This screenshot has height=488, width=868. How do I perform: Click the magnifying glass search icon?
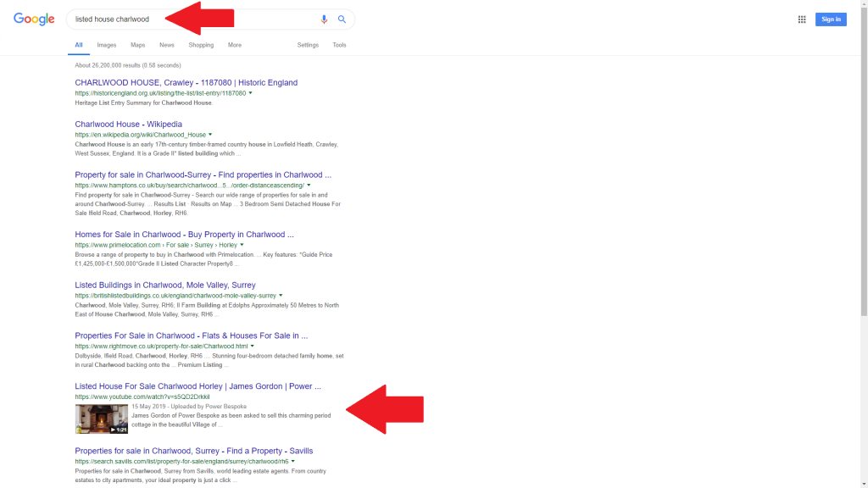click(342, 19)
